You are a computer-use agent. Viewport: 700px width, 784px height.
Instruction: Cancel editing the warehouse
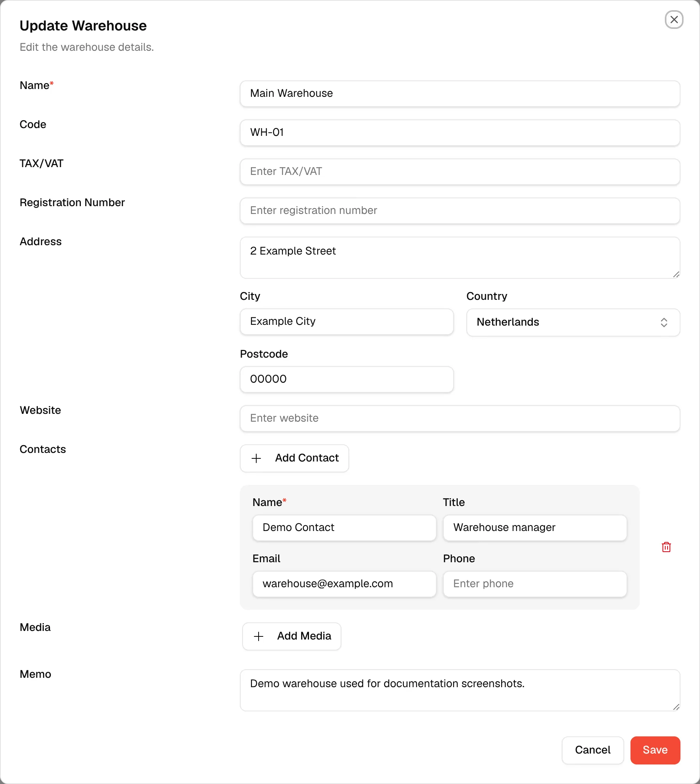[593, 750]
